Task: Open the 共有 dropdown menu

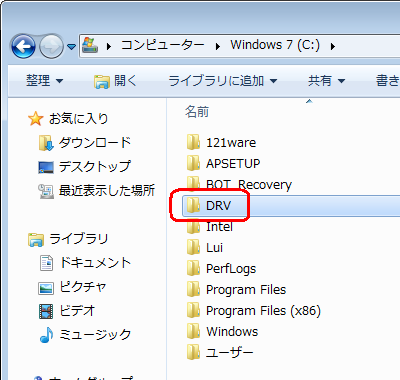Action: (x=326, y=81)
